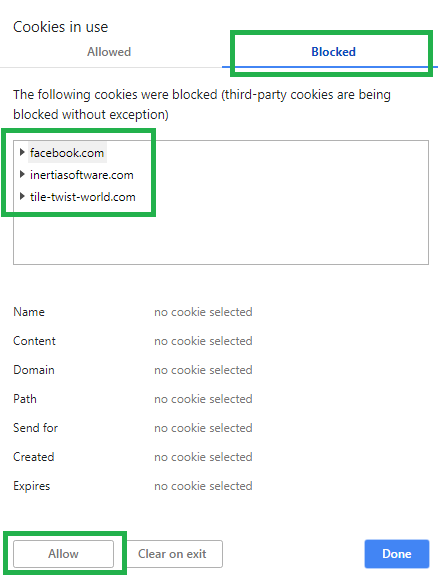Choose Clear on exit

[172, 554]
